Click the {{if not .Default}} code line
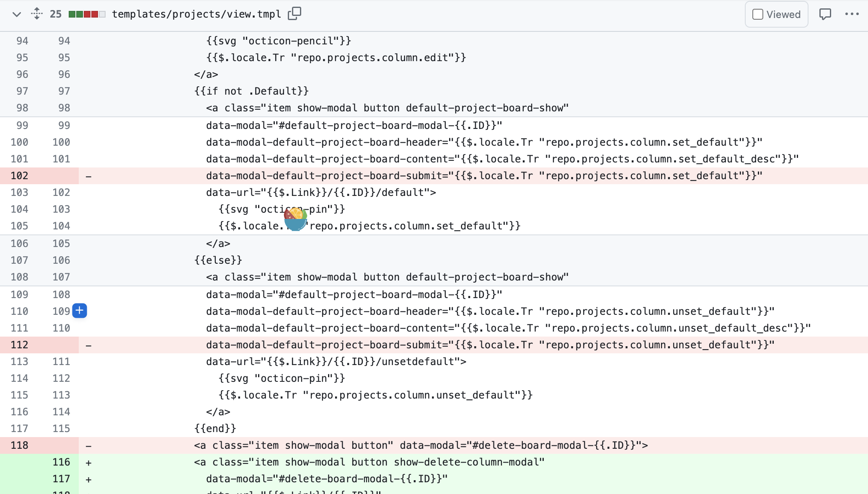 click(x=251, y=91)
